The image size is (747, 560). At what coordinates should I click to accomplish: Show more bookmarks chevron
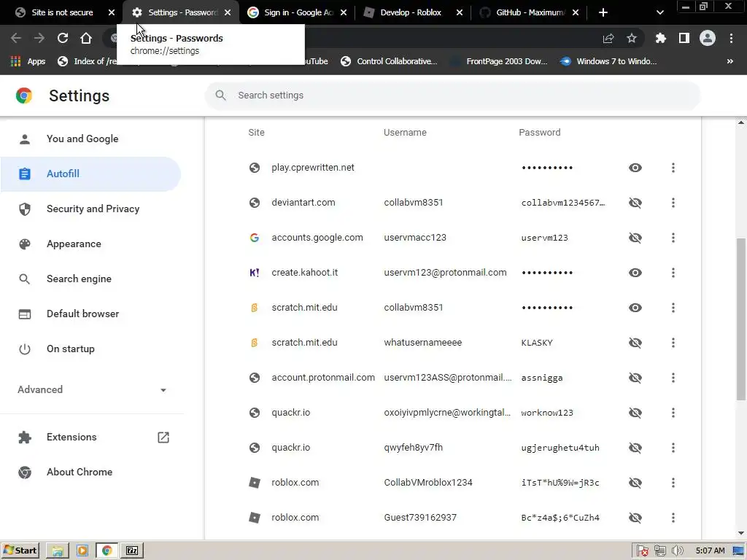729,61
